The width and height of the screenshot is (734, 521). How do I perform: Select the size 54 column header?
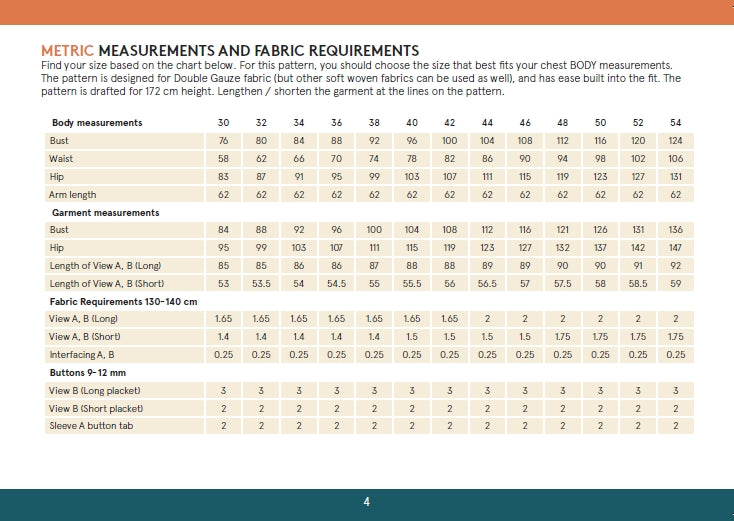(676, 123)
